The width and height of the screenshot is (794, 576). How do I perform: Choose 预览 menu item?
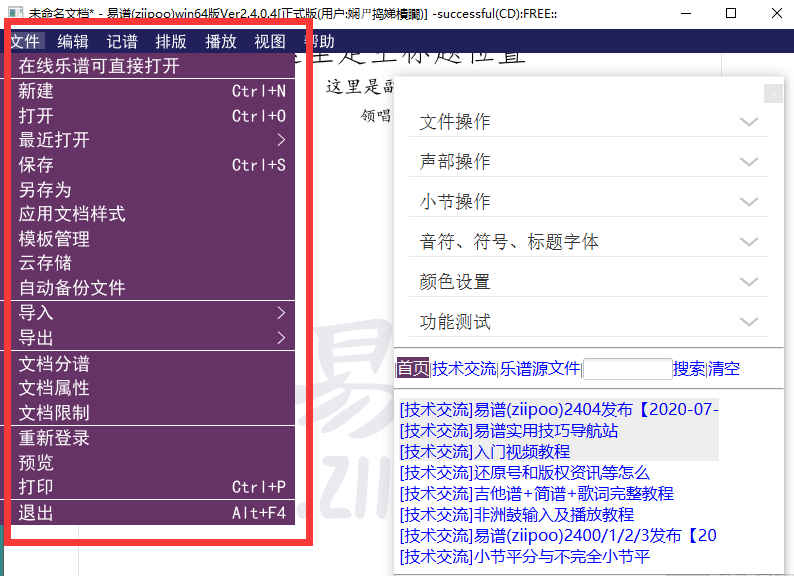click(x=153, y=463)
